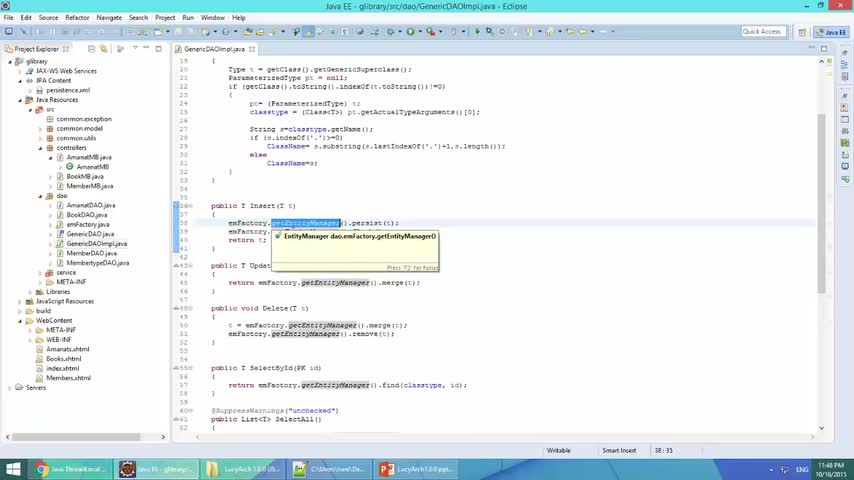Click the New wizard icon at toolbar start
Viewport: 854px width, 480px height.
tap(9, 32)
